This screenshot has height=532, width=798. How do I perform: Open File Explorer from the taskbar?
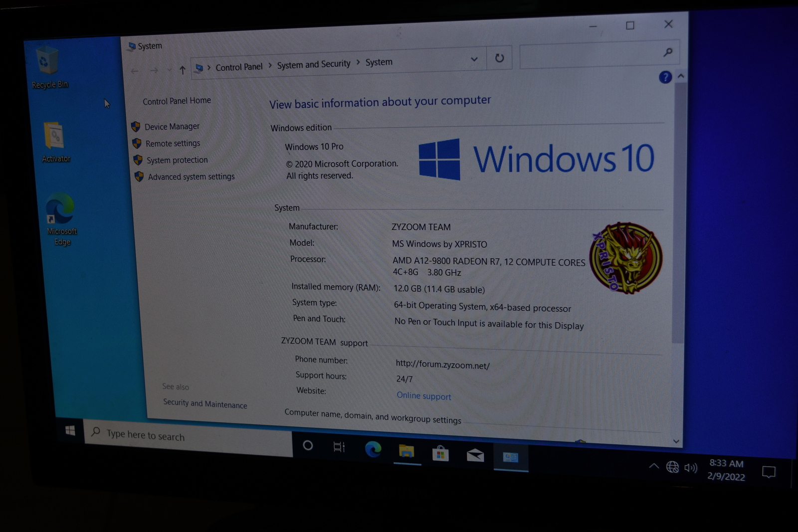click(406, 451)
